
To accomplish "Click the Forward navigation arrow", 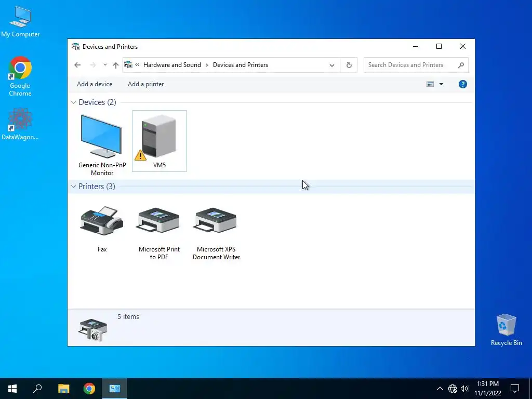I will click(x=92, y=65).
